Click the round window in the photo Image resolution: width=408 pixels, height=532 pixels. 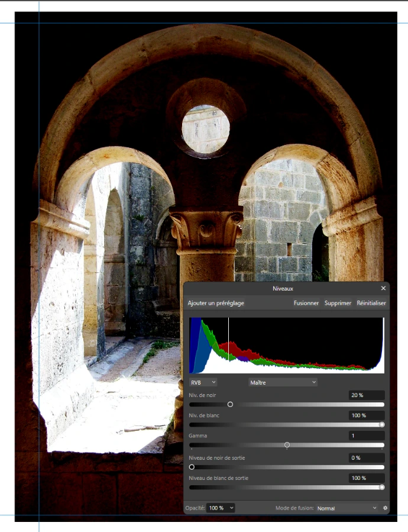pyautogui.click(x=206, y=129)
